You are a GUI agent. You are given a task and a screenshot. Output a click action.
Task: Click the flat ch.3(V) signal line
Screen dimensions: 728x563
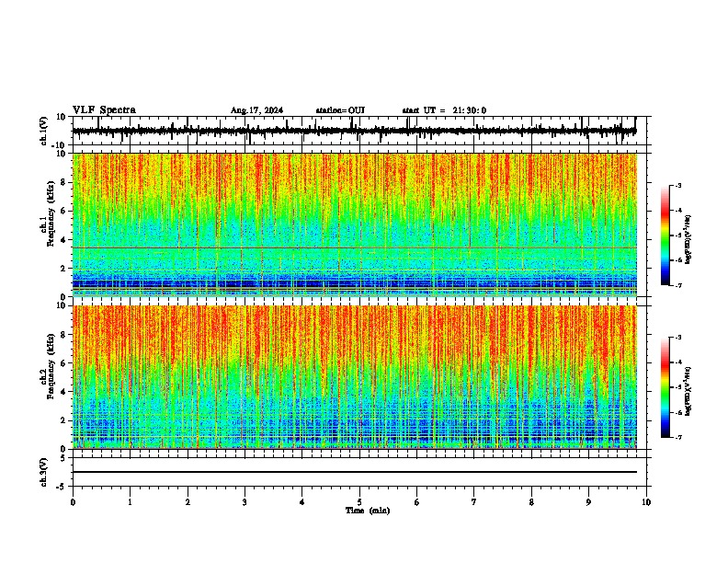pyautogui.click(x=355, y=472)
